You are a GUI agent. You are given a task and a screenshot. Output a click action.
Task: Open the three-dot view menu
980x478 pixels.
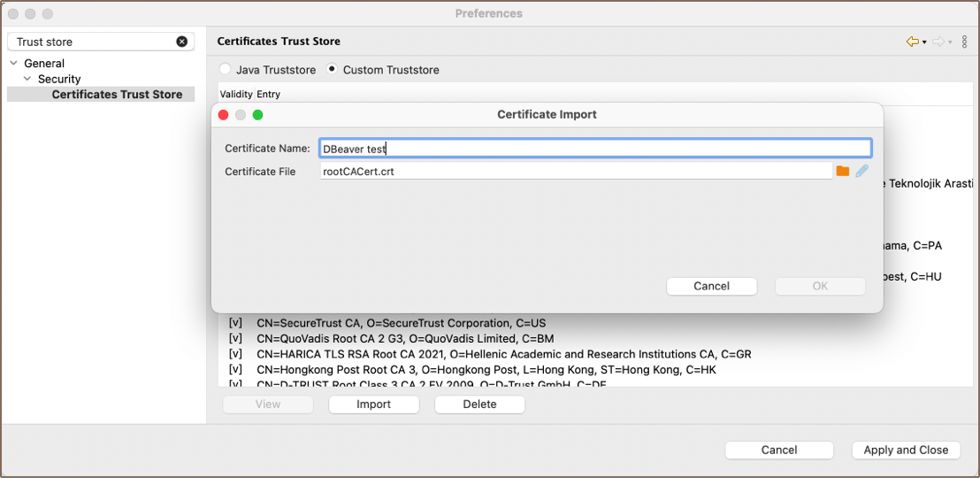[x=965, y=42]
